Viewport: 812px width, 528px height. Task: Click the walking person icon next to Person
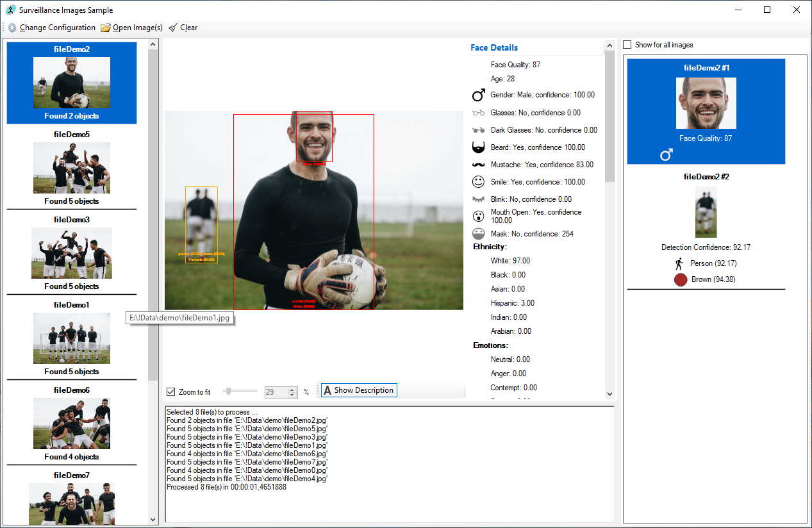(679, 263)
